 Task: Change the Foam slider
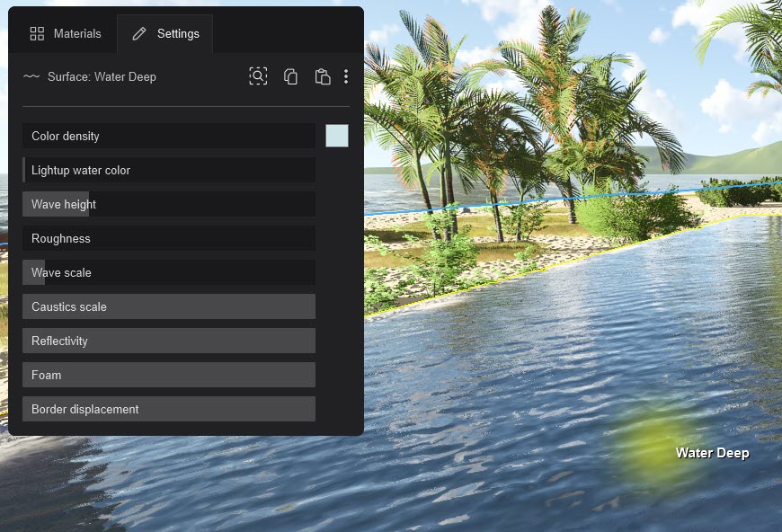pyautogui.click(x=169, y=375)
